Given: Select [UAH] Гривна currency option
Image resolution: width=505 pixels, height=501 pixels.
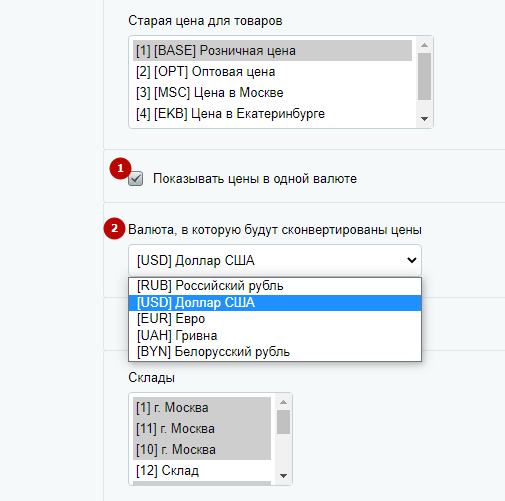Looking at the screenshot, I should click(275, 336).
